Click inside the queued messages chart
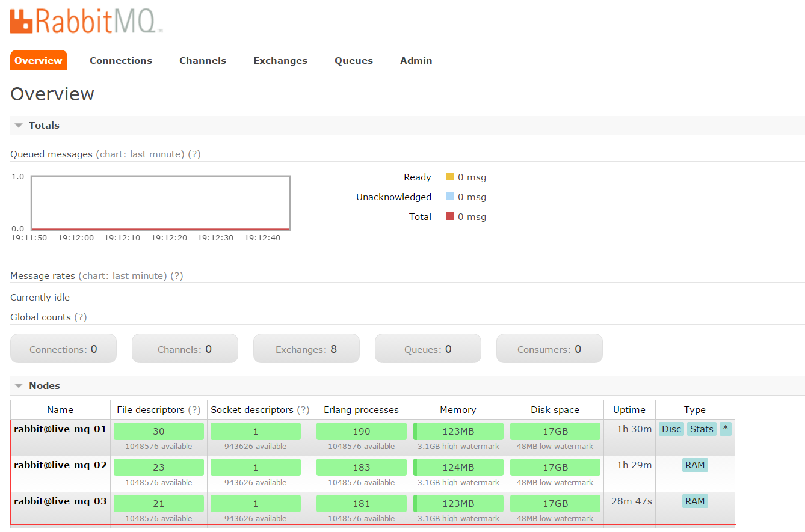 [x=160, y=201]
